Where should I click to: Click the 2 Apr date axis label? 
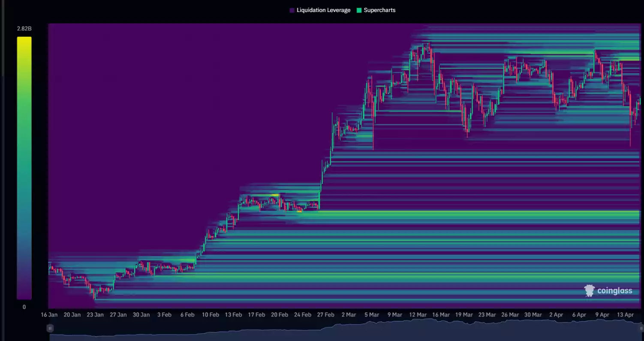[x=556, y=315]
